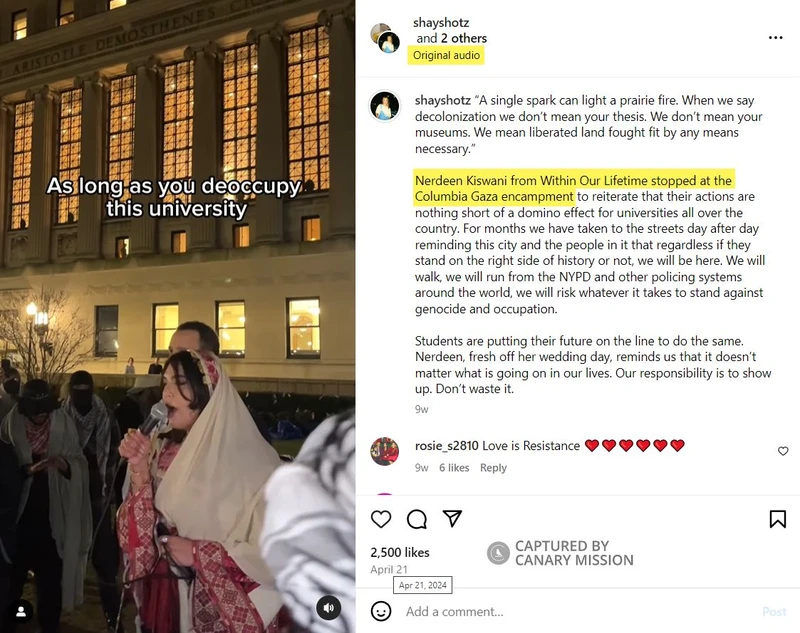
Task: Show tagged people icon on video
Action: click(21, 612)
